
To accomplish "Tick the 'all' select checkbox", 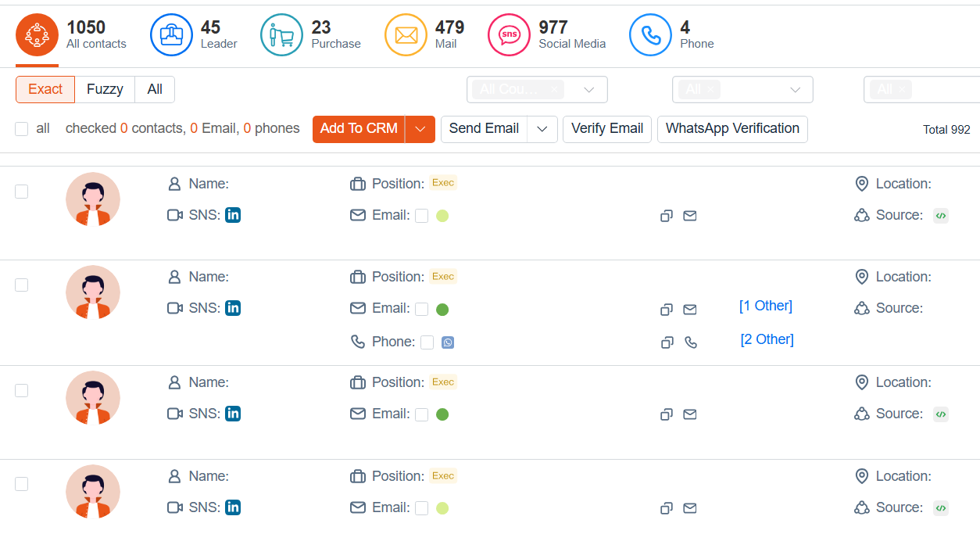I will coord(22,129).
